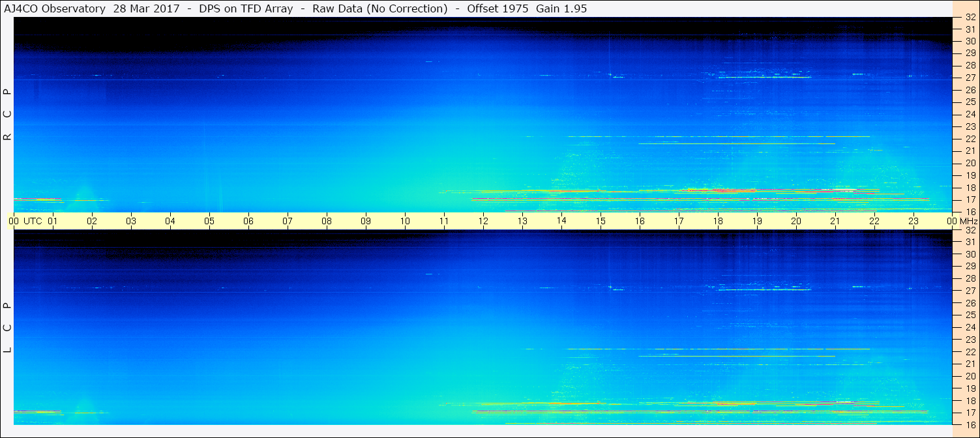Image resolution: width=980 pixels, height=438 pixels.
Task: Click the 21 frequency tick in LCP panel
Action: pyautogui.click(x=970, y=364)
